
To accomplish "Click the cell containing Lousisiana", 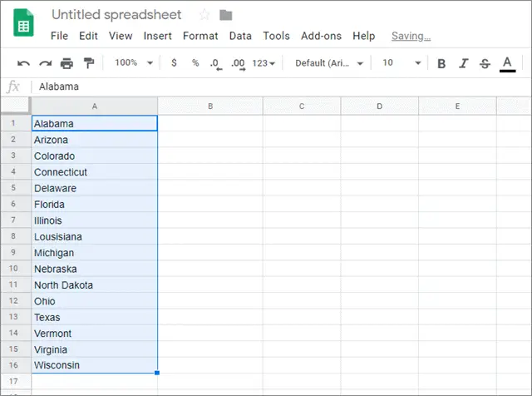I will (95, 236).
